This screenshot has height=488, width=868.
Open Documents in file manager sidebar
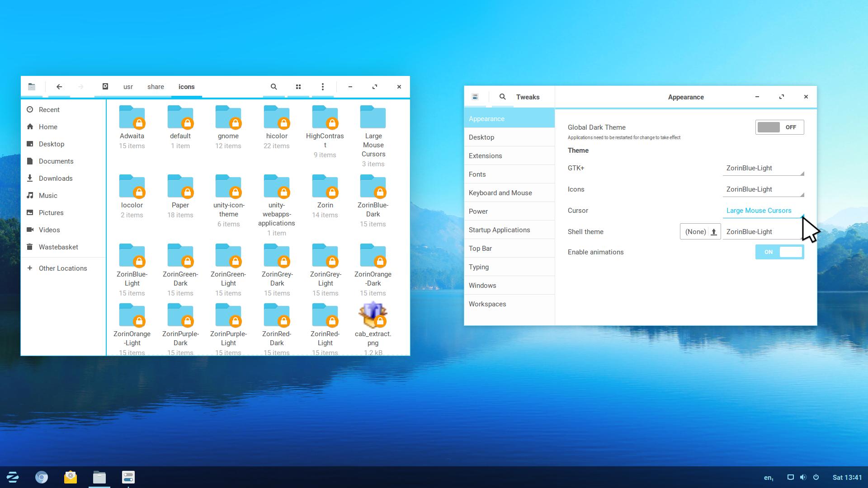pyautogui.click(x=63, y=161)
